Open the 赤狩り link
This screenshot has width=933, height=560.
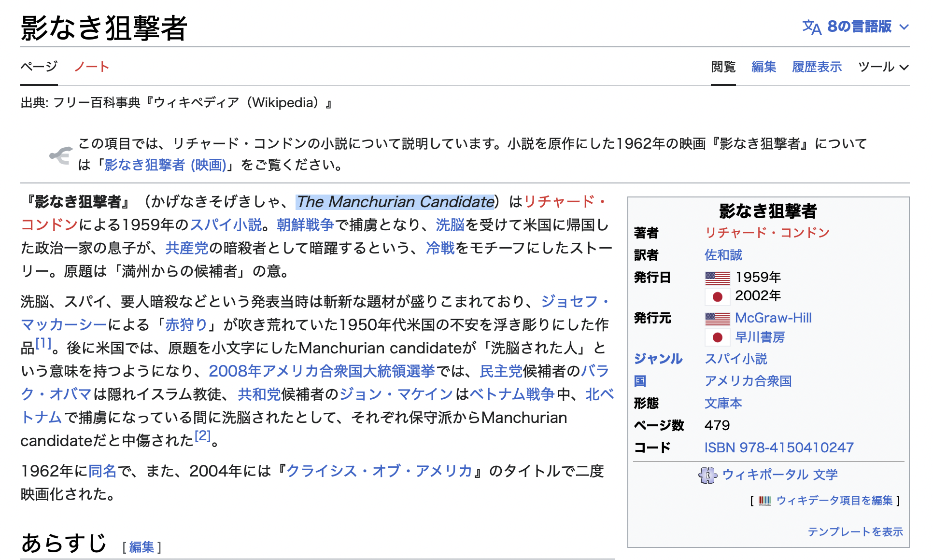coord(186,324)
